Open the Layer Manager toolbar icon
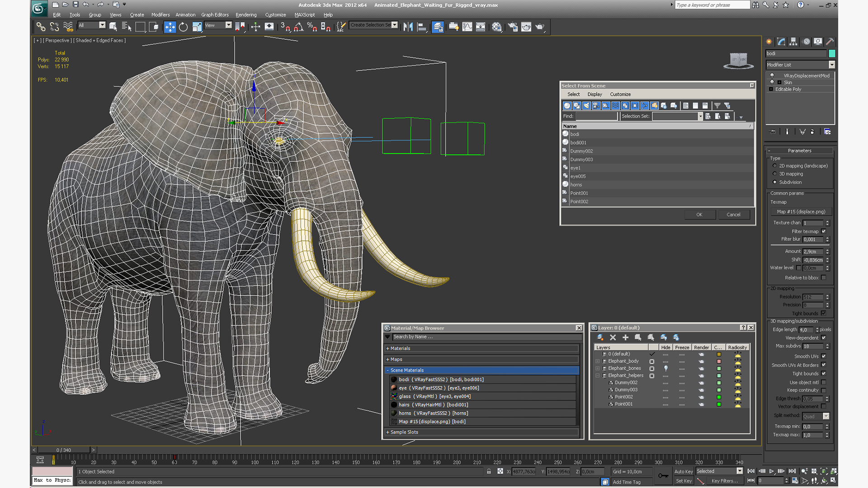Image resolution: width=868 pixels, height=488 pixels. pos(438,27)
